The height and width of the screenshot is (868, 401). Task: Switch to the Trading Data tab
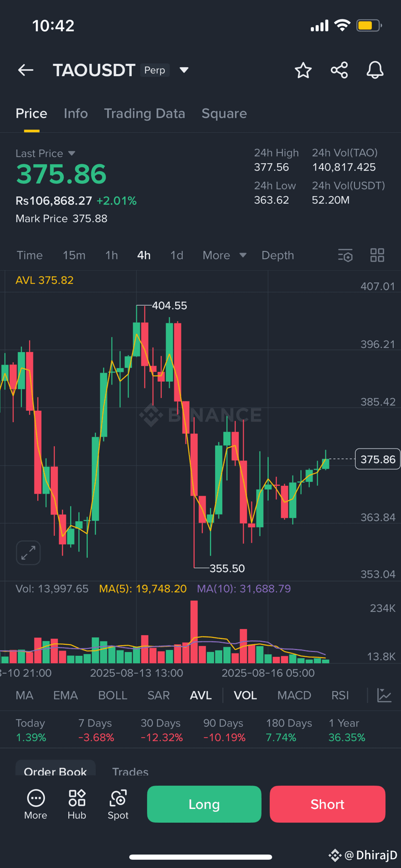click(x=145, y=113)
